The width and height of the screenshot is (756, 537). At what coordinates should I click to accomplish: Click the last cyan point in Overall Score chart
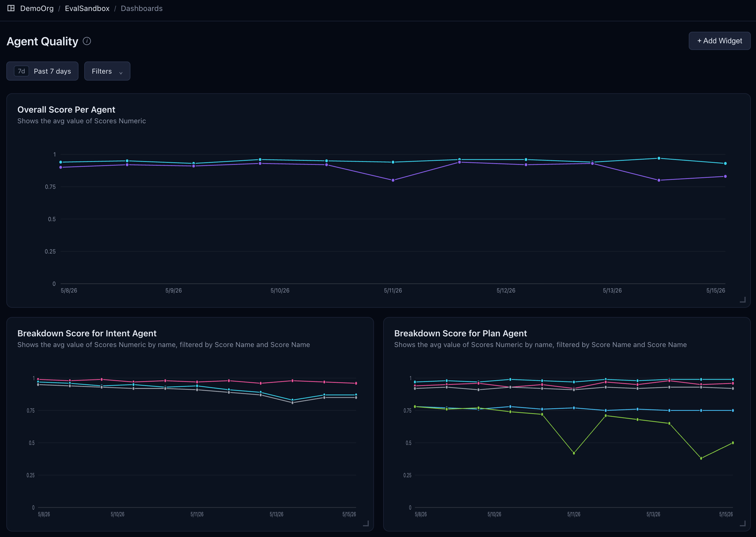point(725,163)
